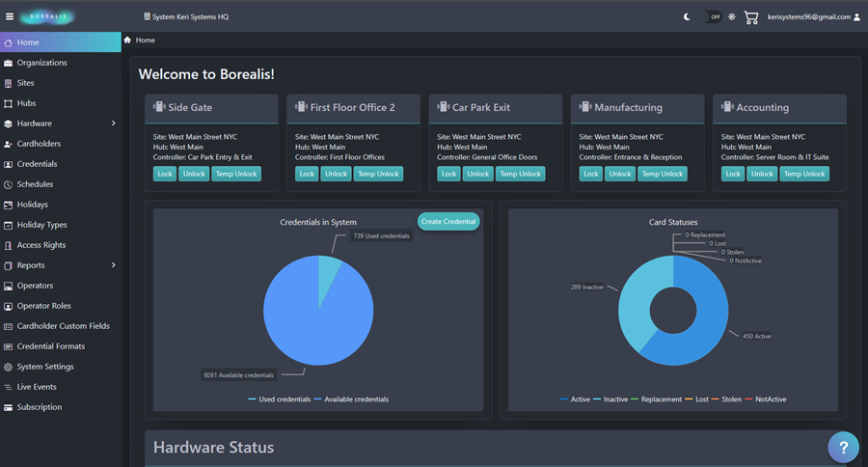The height and width of the screenshot is (467, 868).
Task: Open the hamburger menu icon
Action: pos(10,16)
